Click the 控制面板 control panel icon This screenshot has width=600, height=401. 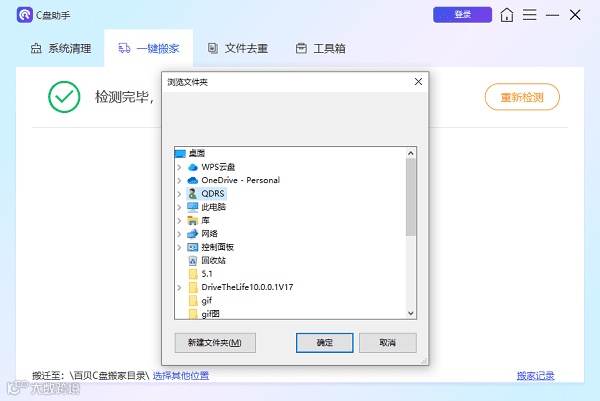click(x=192, y=247)
